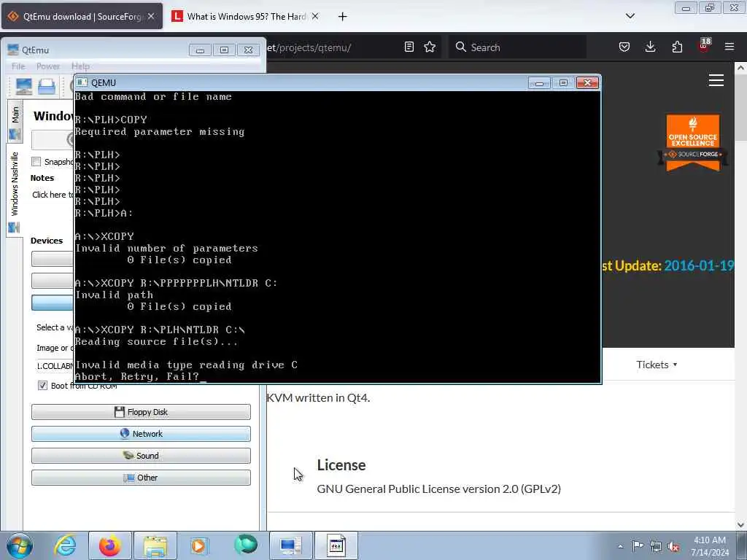Viewport: 747px width, 560px height.
Task: Switch to What is Windows 95 browser tab
Action: coord(246,17)
